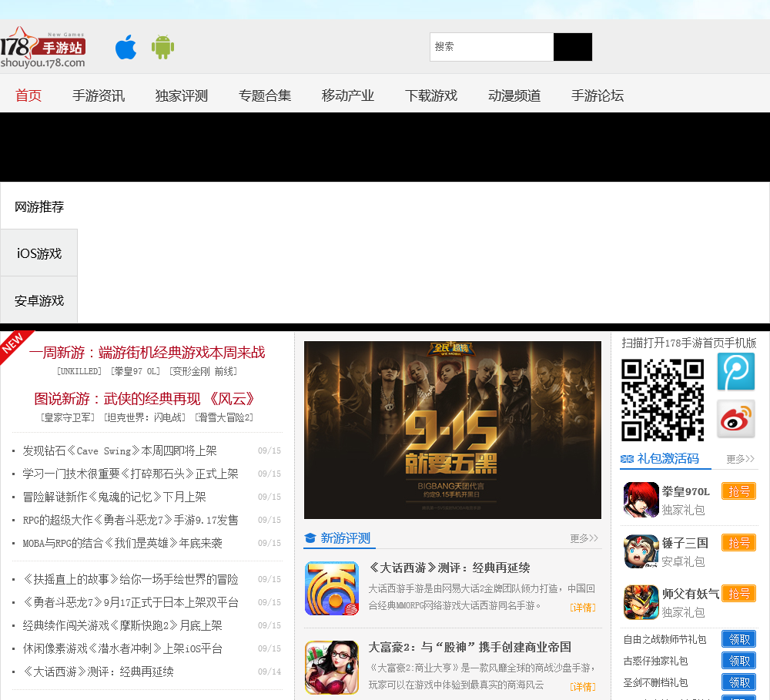Click the black search submit button
The image size is (770, 700).
coord(573,47)
